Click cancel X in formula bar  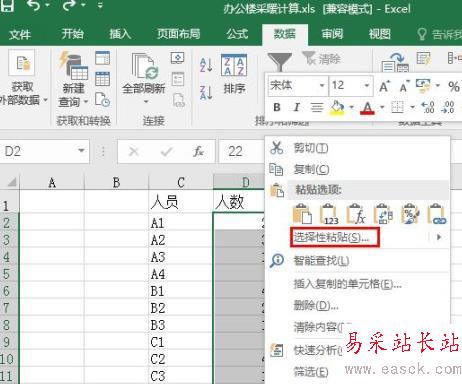pyautogui.click(x=134, y=152)
